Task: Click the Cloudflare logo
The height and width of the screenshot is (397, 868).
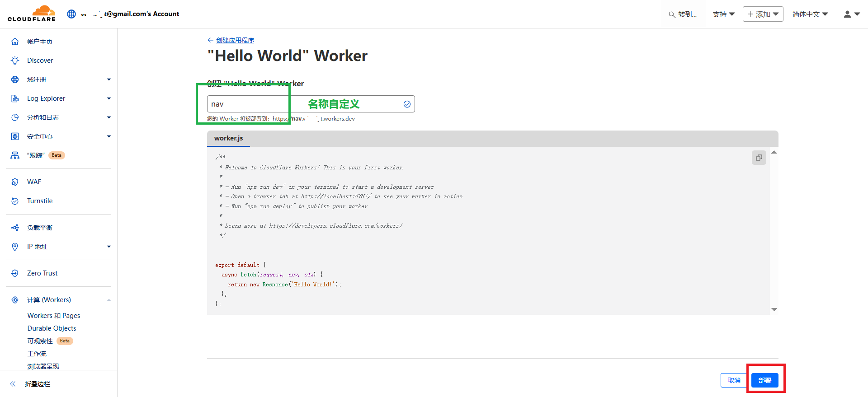Action: [32, 14]
